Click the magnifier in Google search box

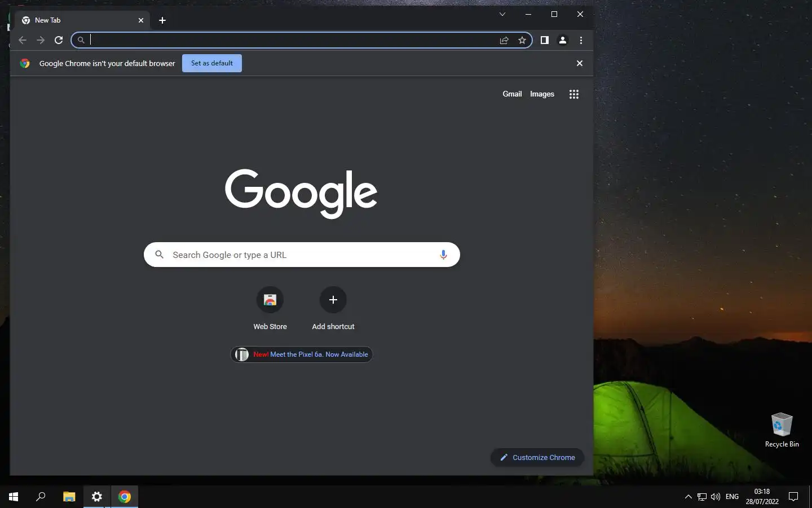160,255
